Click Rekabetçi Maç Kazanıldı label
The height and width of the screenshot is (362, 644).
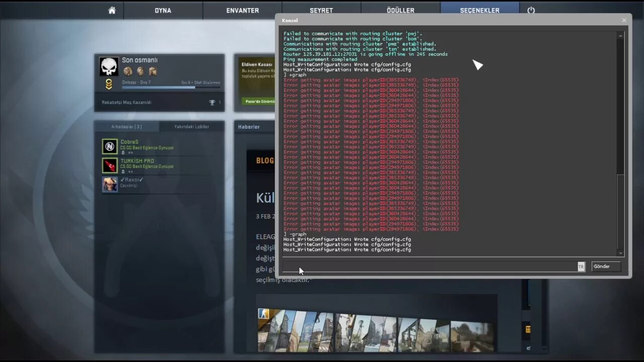tap(126, 103)
